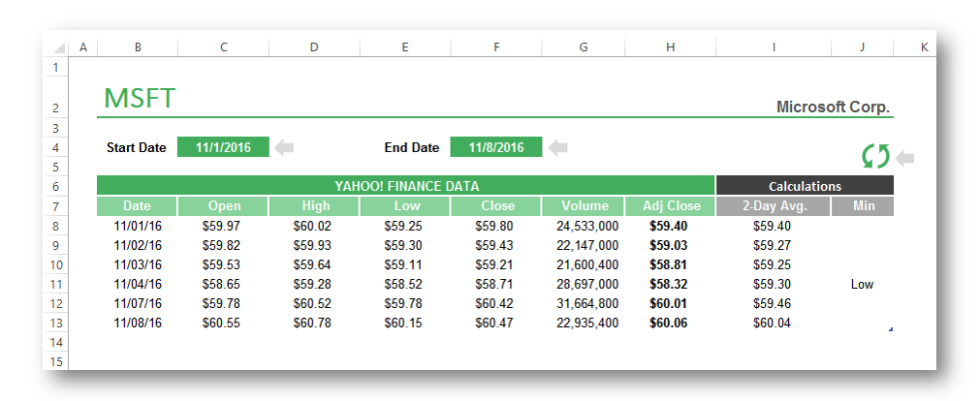Click the 2-Day Avg. column heading
980x401 pixels.
(x=774, y=206)
